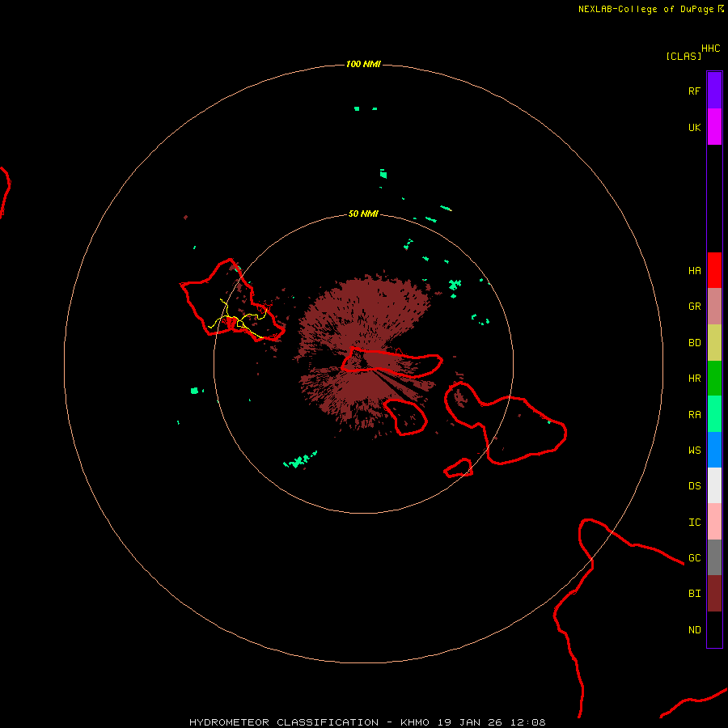Select the gray GC legend swatch

tap(714, 557)
